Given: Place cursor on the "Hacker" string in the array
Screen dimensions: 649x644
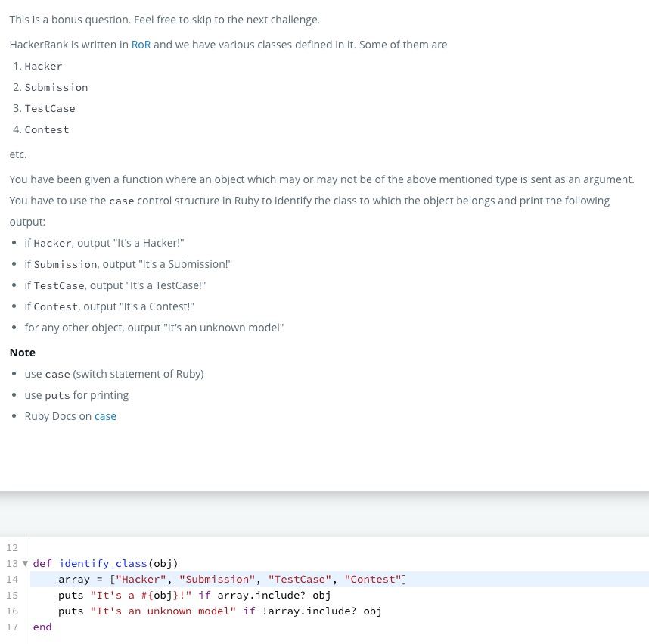Looking at the screenshot, I should coord(141,580).
